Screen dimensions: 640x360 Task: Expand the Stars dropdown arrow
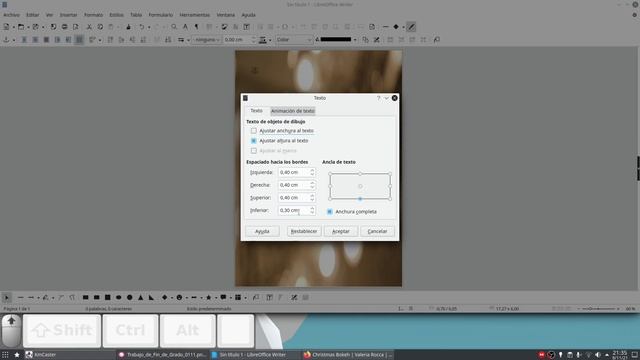click(x=215, y=298)
